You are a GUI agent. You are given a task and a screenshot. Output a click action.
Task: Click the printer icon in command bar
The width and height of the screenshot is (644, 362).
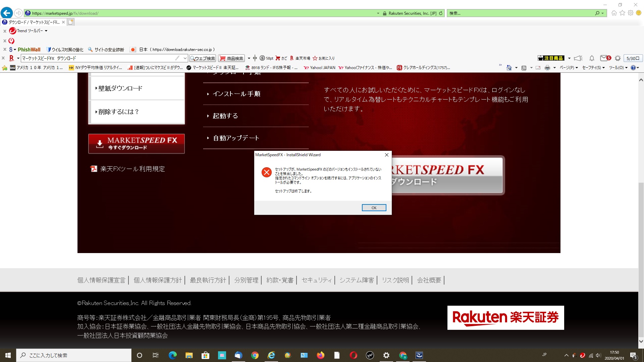(547, 68)
